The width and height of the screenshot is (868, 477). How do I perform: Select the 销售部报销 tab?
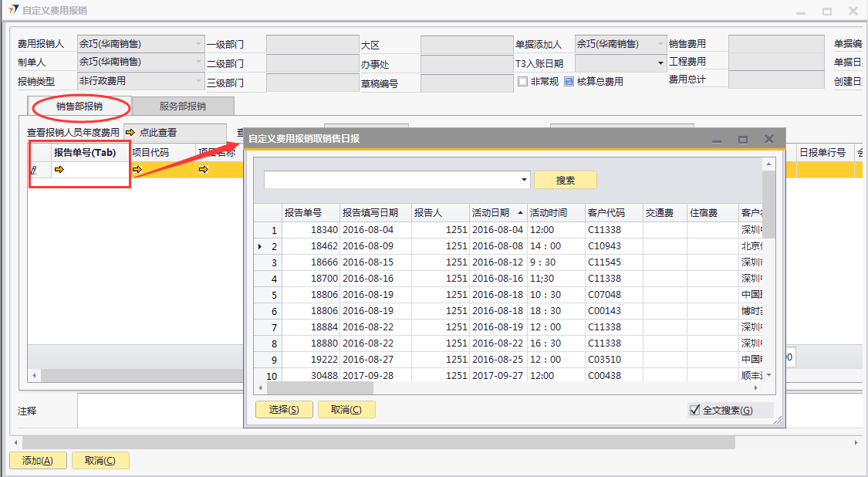click(79, 106)
